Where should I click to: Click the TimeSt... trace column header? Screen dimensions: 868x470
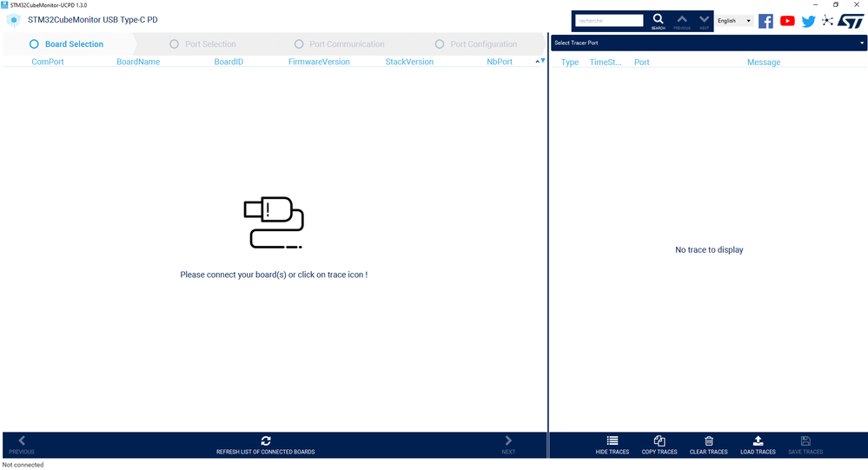pos(605,63)
